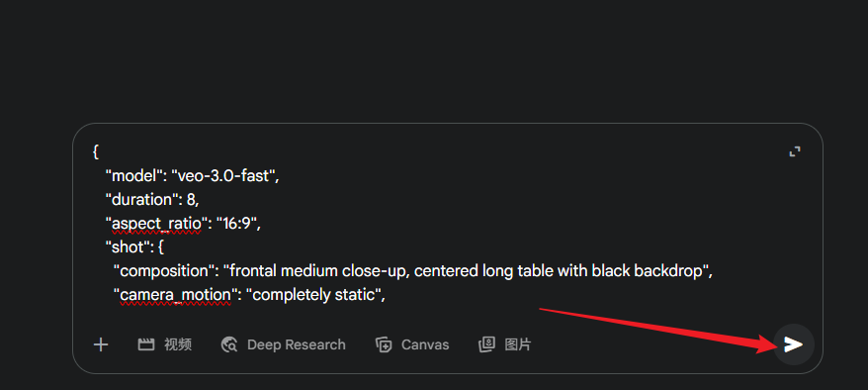This screenshot has width=868, height=390.
Task: Enable the Deep Research option
Action: [297, 344]
